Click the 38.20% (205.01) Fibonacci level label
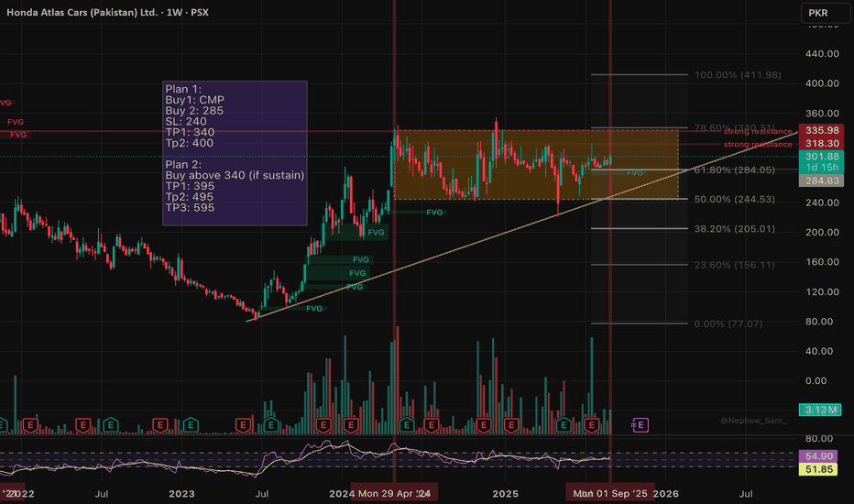This screenshot has height=504, width=854. coord(734,229)
